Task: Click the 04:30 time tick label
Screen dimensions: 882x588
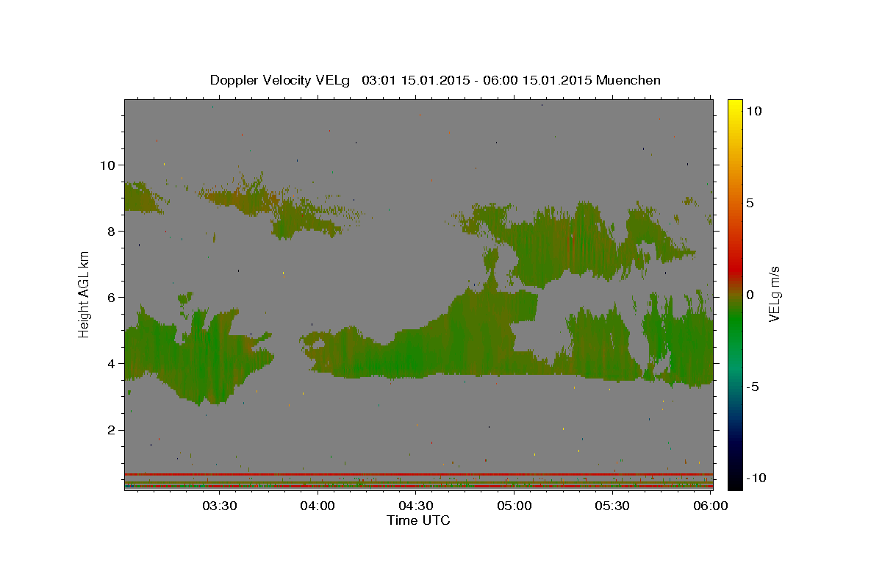Action: pyautogui.click(x=415, y=506)
